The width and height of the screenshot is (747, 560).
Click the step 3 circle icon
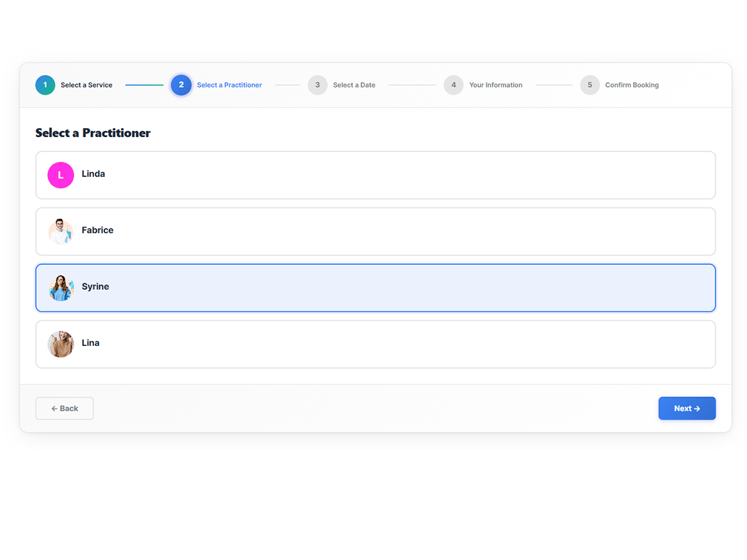(x=317, y=85)
